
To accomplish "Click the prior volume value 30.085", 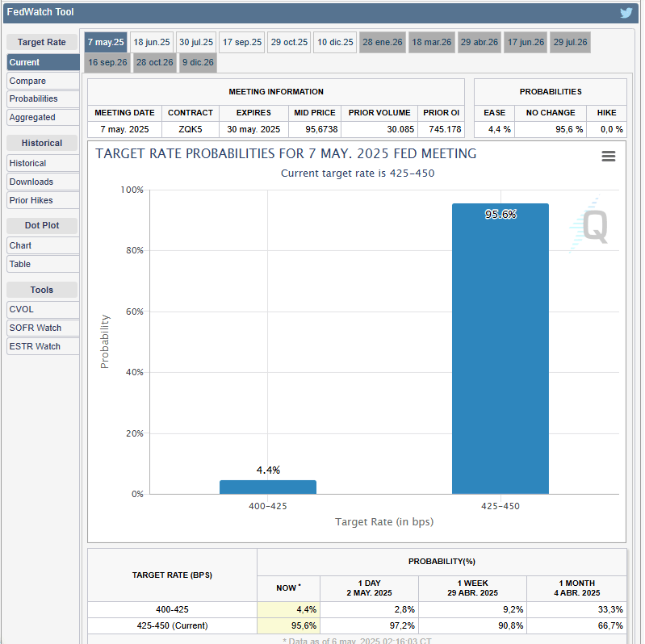I will (x=379, y=129).
